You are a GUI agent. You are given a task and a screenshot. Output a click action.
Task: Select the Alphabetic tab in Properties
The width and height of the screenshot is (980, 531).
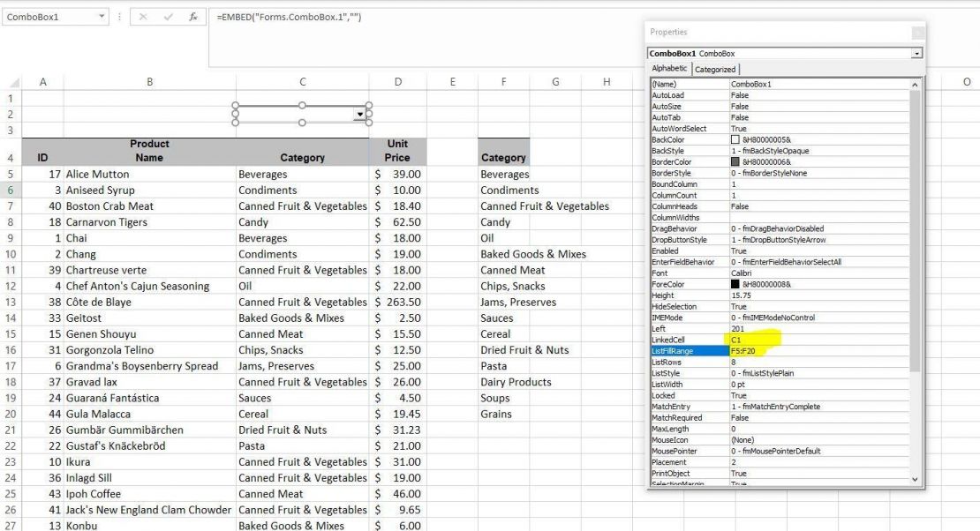670,69
